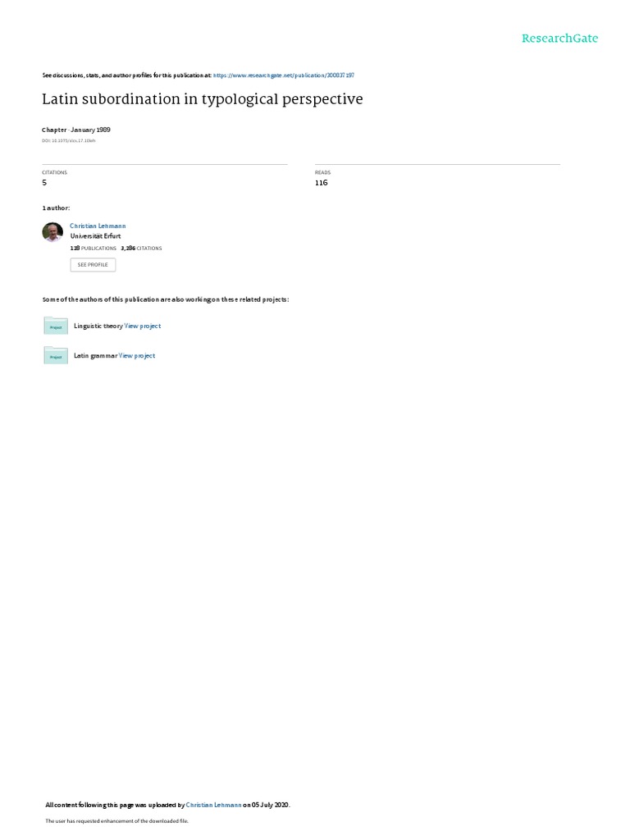Click the 128 publications stat
Viewport: 630px width, 840px height.
pyautogui.click(x=94, y=248)
